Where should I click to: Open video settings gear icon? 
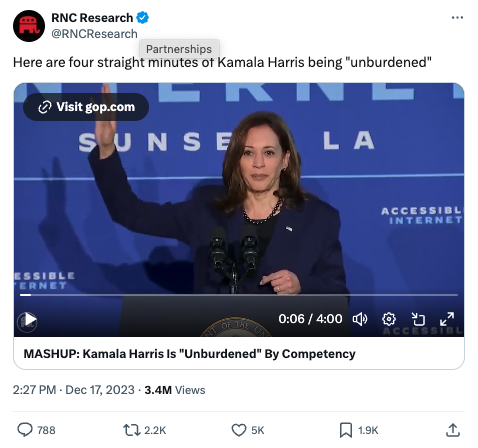(389, 319)
